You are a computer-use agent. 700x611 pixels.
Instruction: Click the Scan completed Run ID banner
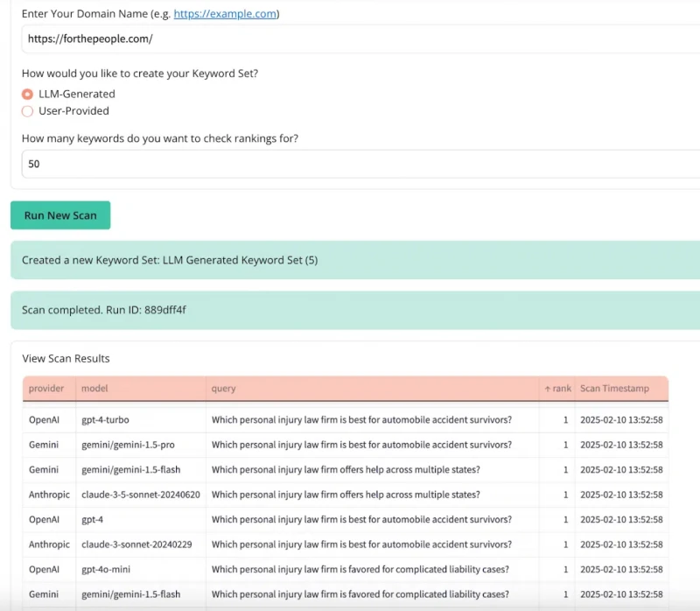[355, 311]
